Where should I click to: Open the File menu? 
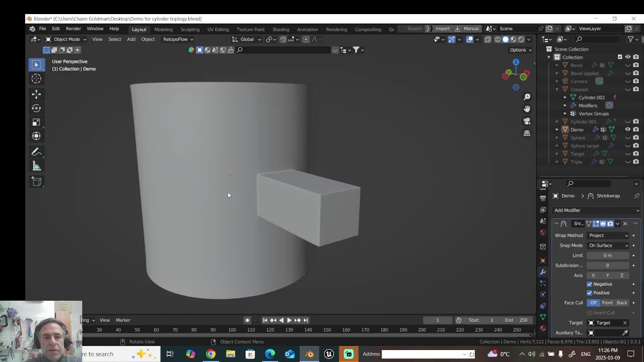click(x=43, y=29)
